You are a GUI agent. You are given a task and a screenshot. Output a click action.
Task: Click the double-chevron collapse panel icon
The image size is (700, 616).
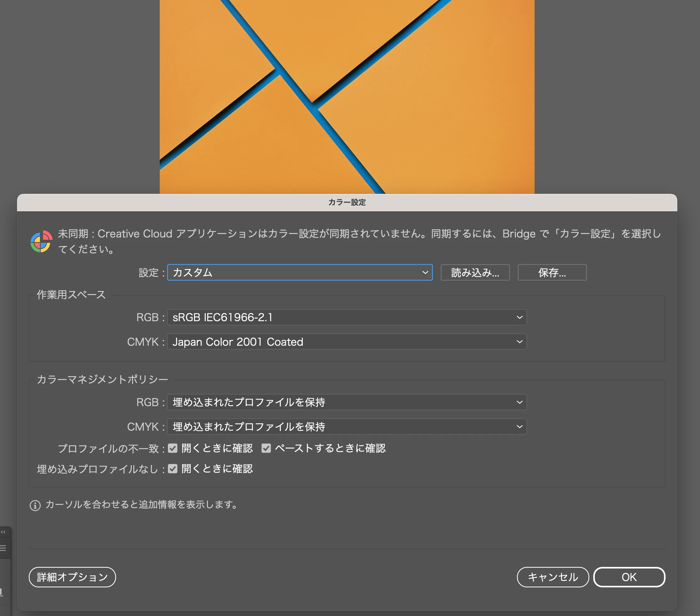3,532
